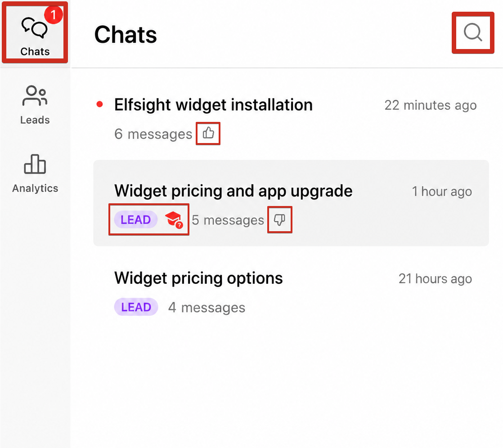Image resolution: width=503 pixels, height=448 pixels.
Task: Open Widget pricing options chat
Action: 291,292
